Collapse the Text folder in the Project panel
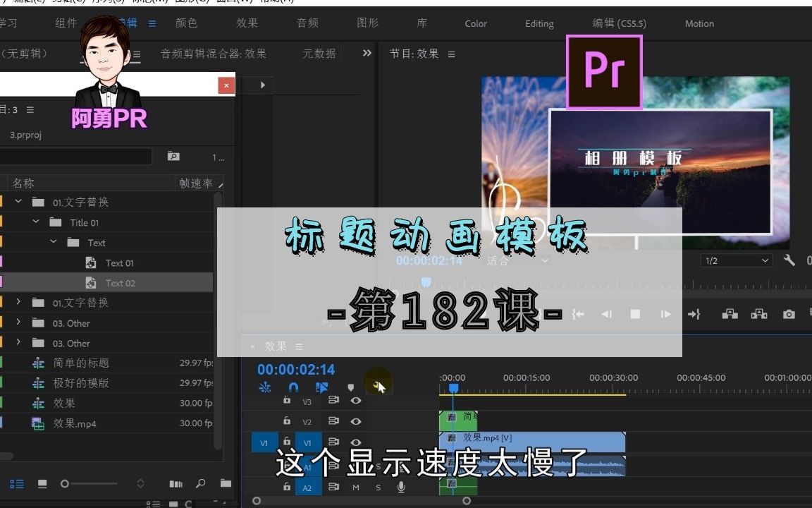 point(54,242)
